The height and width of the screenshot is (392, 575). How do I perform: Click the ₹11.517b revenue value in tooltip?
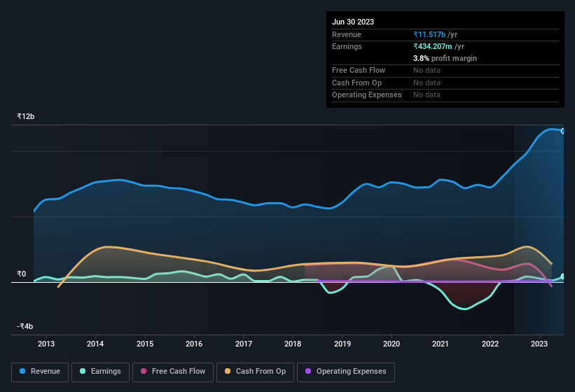429,34
